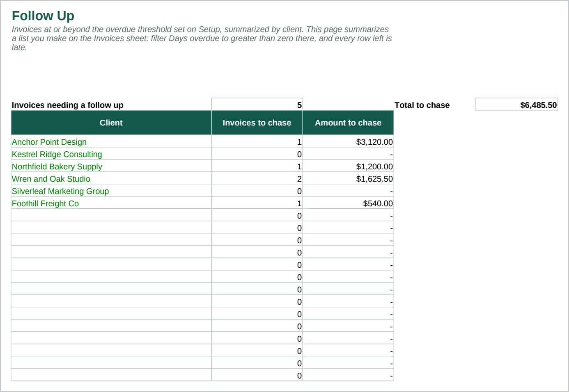The height and width of the screenshot is (392, 569).
Task: Click Wren and Oak Studio's invoice count of 2
Action: (257, 178)
